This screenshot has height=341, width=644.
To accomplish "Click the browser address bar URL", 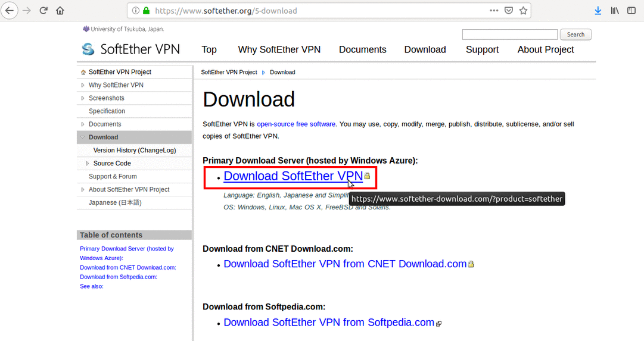I will coord(226,11).
